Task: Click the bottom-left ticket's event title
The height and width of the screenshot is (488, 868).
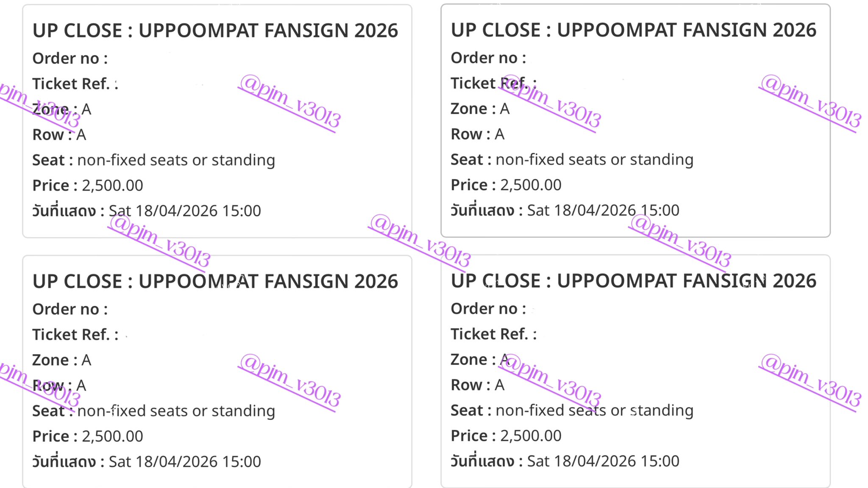Action: (x=215, y=281)
